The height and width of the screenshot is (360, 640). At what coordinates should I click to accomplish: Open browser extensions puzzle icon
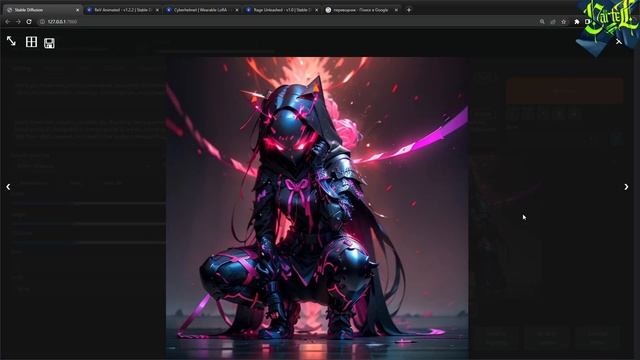[577, 22]
